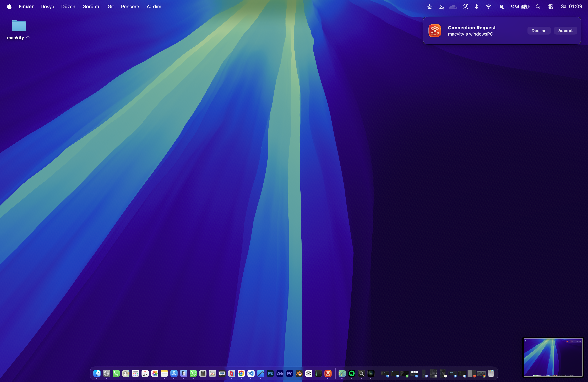The image size is (588, 382).
Task: Toggle Wi-Fi from the menu bar icon
Action: [488, 7]
